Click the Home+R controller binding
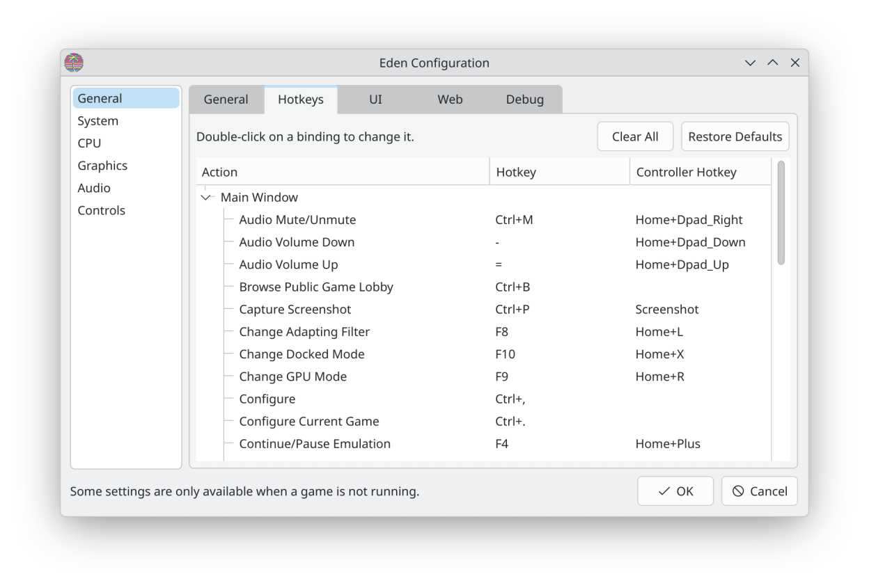869x588 pixels. (659, 376)
